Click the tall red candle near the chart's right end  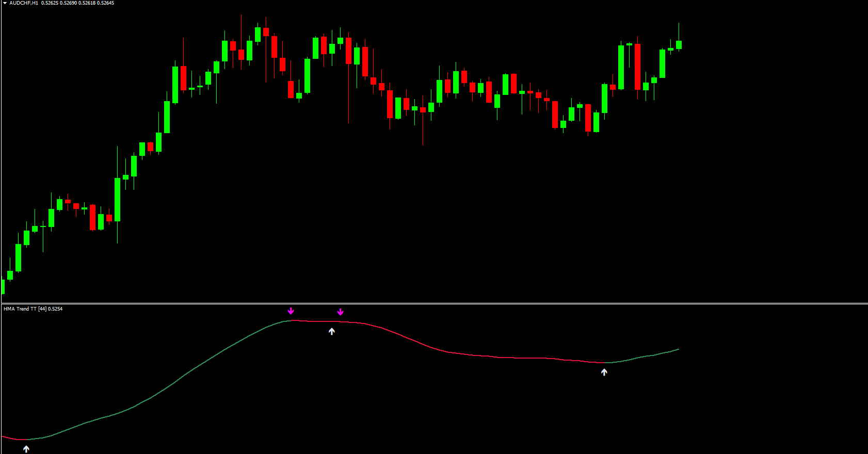pyautogui.click(x=638, y=67)
